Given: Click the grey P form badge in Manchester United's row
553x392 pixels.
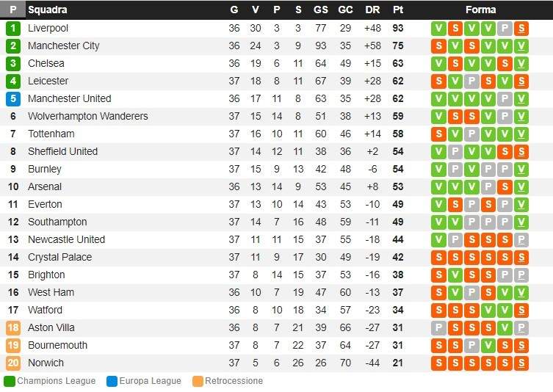Looking at the screenshot, I should (505, 98).
